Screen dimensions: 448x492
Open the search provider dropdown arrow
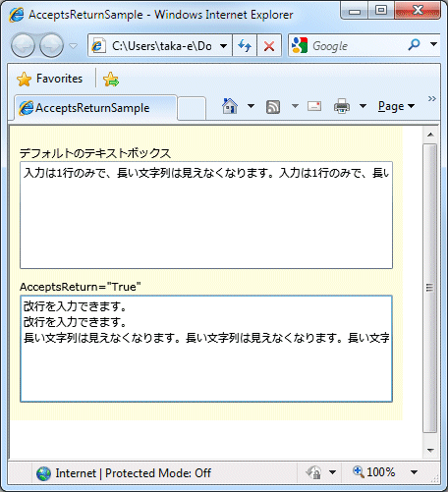point(433,44)
